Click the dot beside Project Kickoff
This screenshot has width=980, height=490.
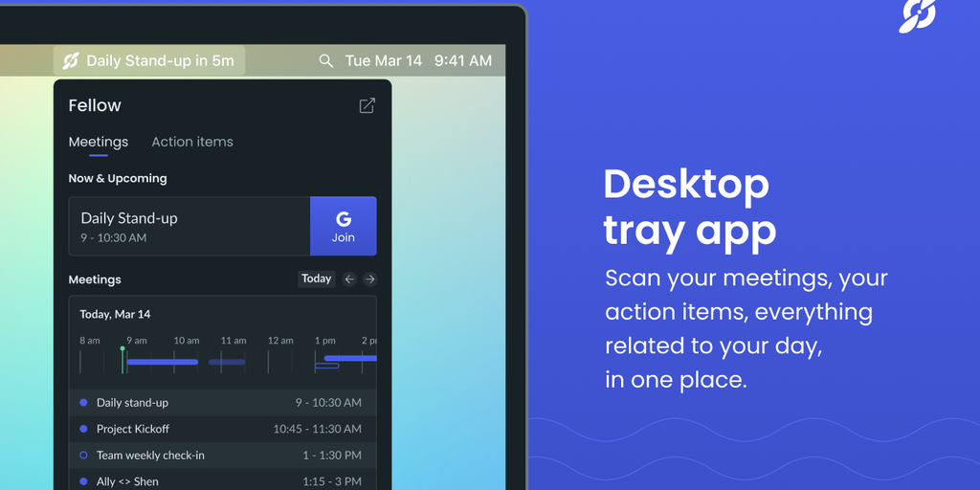click(84, 429)
